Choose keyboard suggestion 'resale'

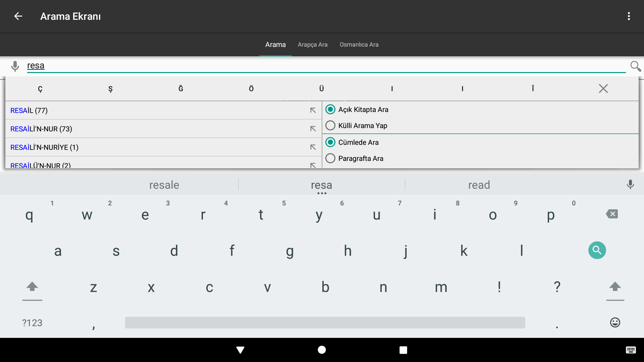coord(164,185)
